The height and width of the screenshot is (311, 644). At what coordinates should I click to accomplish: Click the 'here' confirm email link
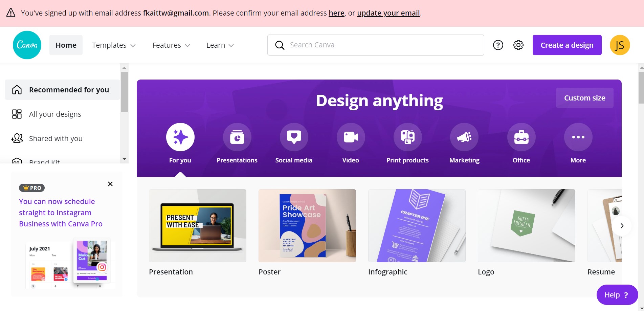coord(336,13)
